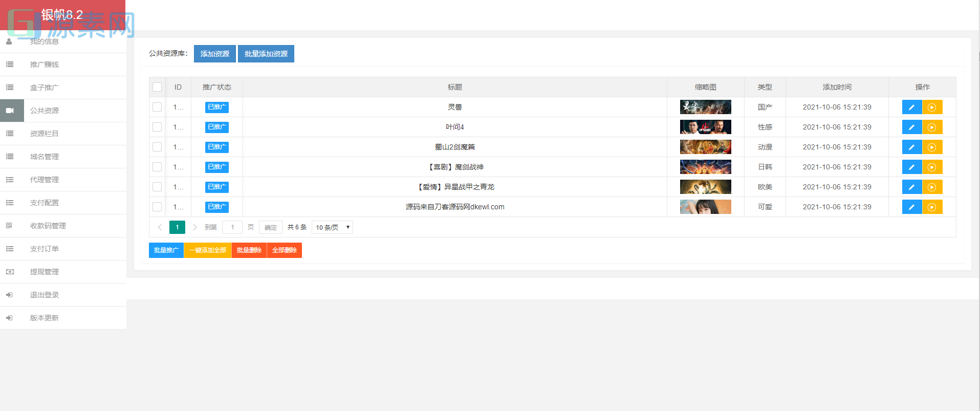Click the edit pencil icon for 灵兽
This screenshot has width=980, height=411.
(911, 107)
